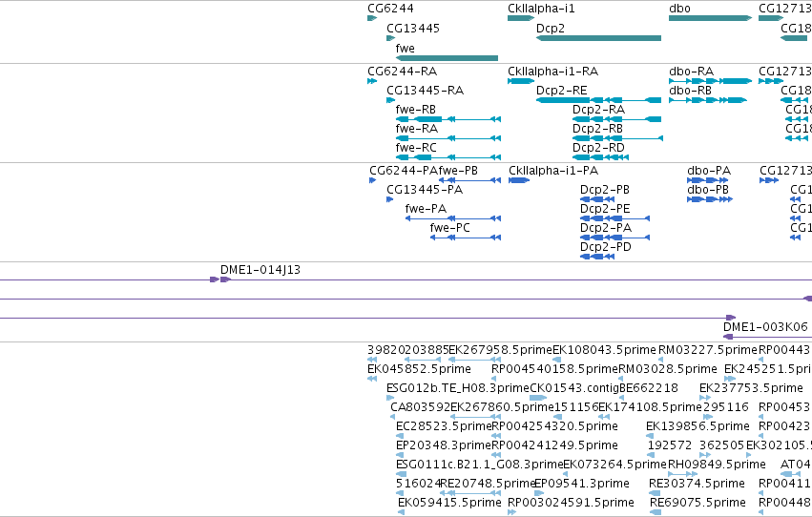Select the fwe-RB transcript glyph
Viewport: 812px width, 517px height.
[448, 119]
